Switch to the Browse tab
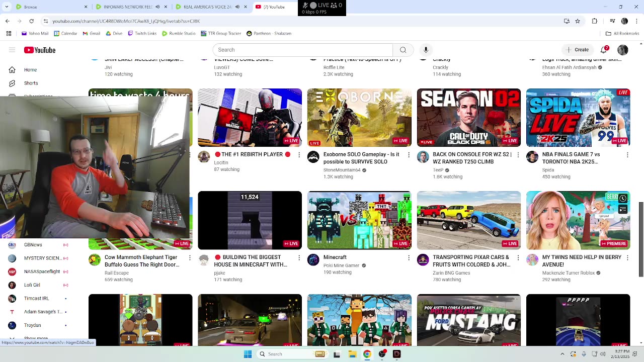644x362 pixels. click(x=48, y=7)
